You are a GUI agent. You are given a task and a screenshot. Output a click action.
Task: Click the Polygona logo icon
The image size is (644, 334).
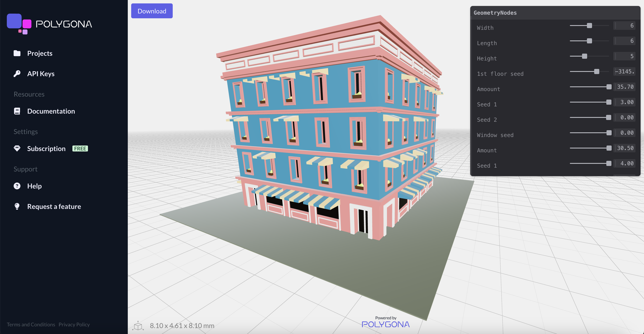[19, 24]
